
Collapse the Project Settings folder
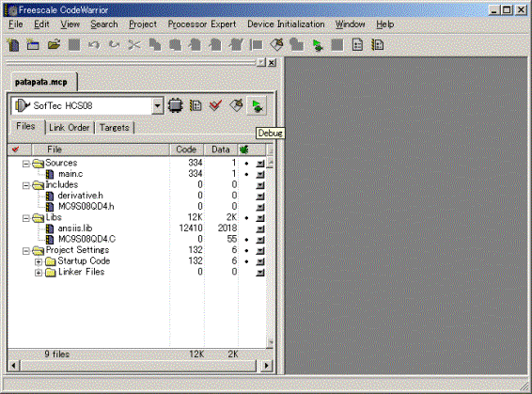[26, 251]
